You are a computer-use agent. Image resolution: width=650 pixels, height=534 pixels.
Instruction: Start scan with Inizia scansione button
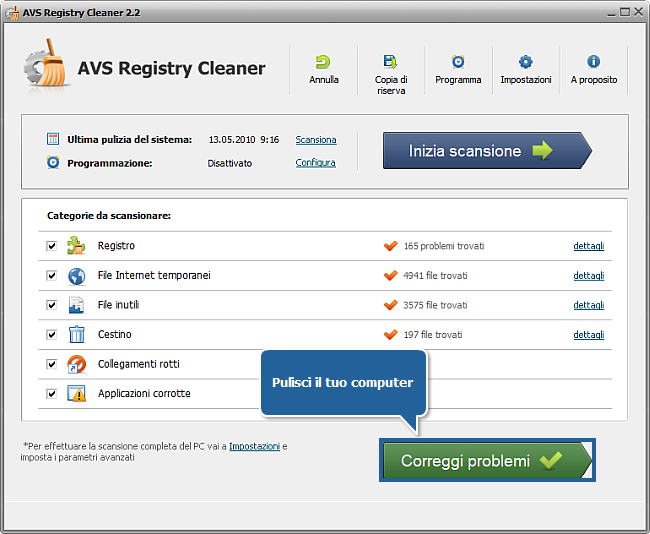pos(487,150)
